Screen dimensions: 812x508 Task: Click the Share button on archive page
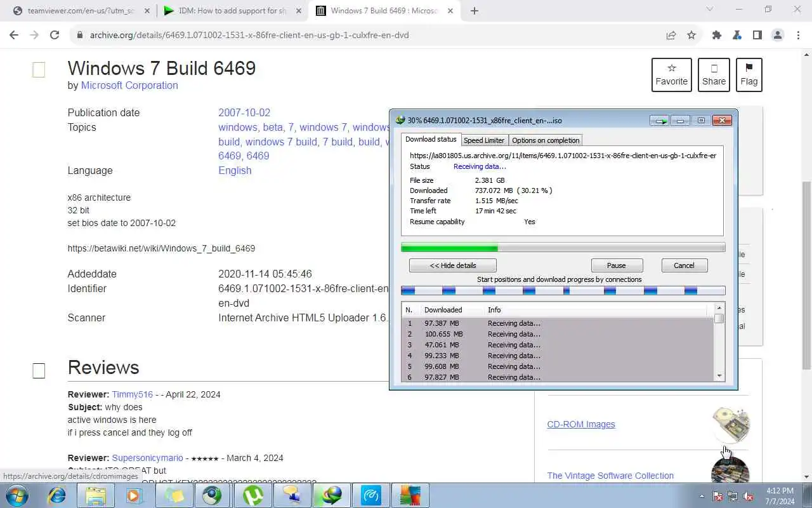tap(714, 74)
